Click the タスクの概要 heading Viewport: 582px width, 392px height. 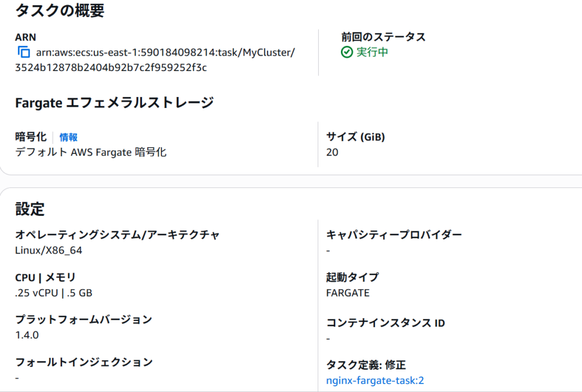pos(60,10)
